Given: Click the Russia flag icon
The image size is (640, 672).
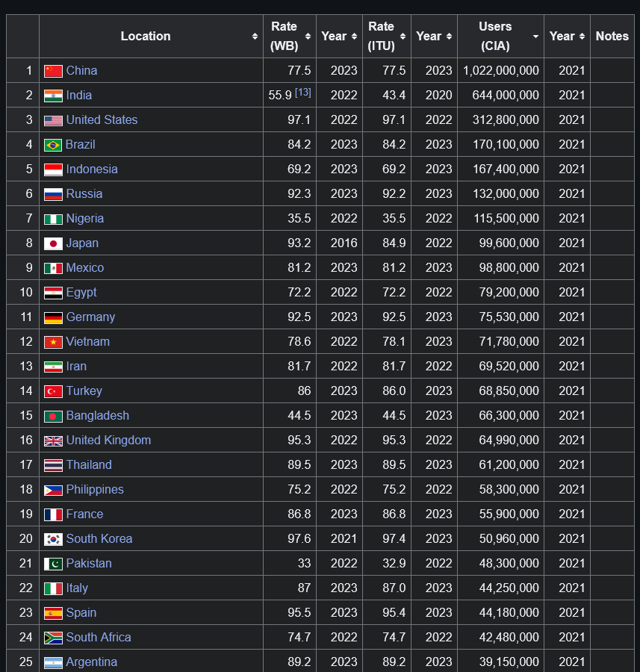Looking at the screenshot, I should point(53,195).
